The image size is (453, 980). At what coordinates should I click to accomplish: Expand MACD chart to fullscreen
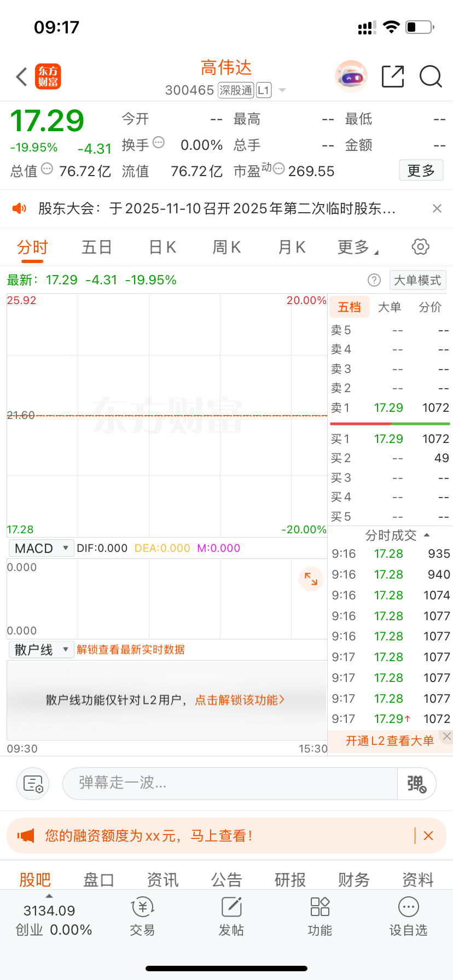click(x=311, y=579)
